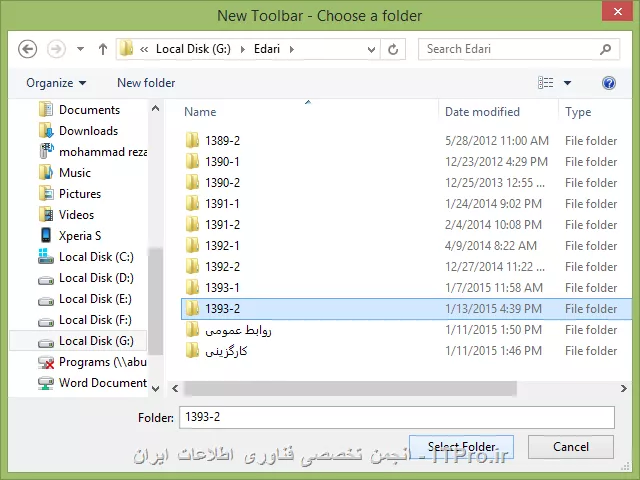Go back using the Back arrow button
This screenshot has width=640, height=480.
pos(27,49)
